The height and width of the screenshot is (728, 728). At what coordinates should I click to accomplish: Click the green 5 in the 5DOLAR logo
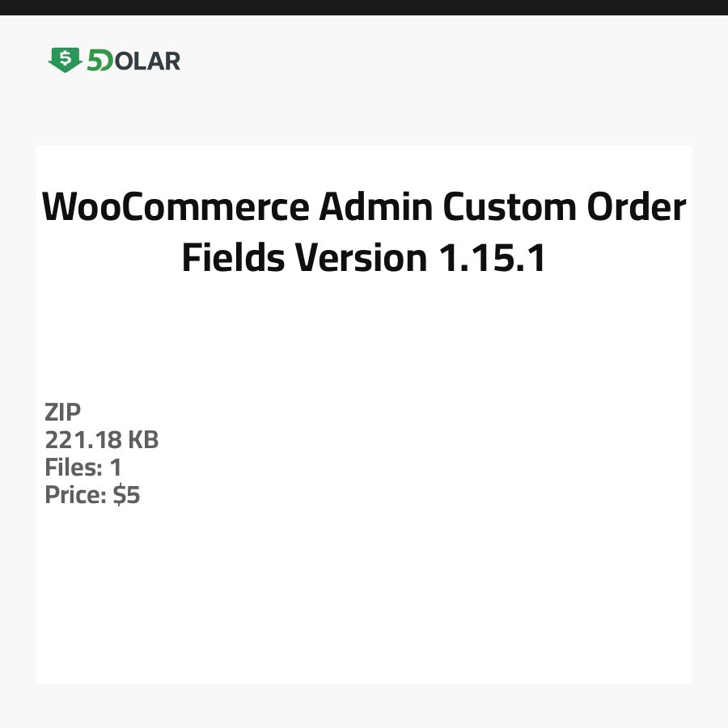(95, 61)
